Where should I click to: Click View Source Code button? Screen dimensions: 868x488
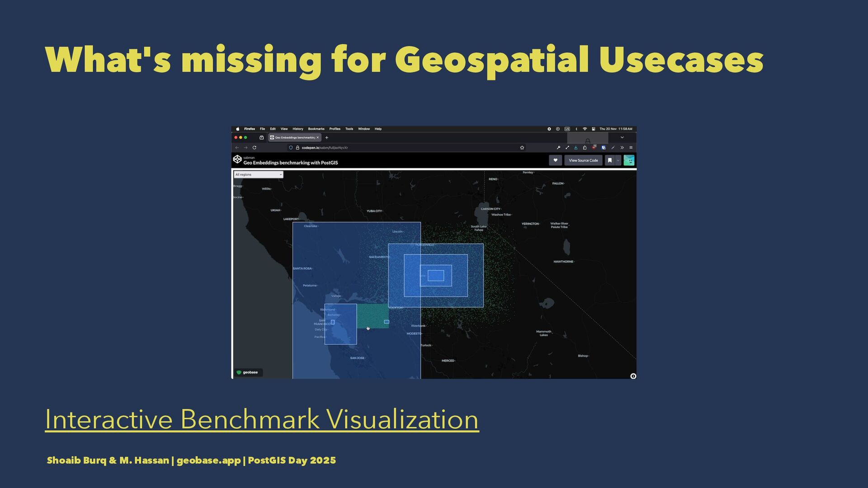tap(583, 160)
